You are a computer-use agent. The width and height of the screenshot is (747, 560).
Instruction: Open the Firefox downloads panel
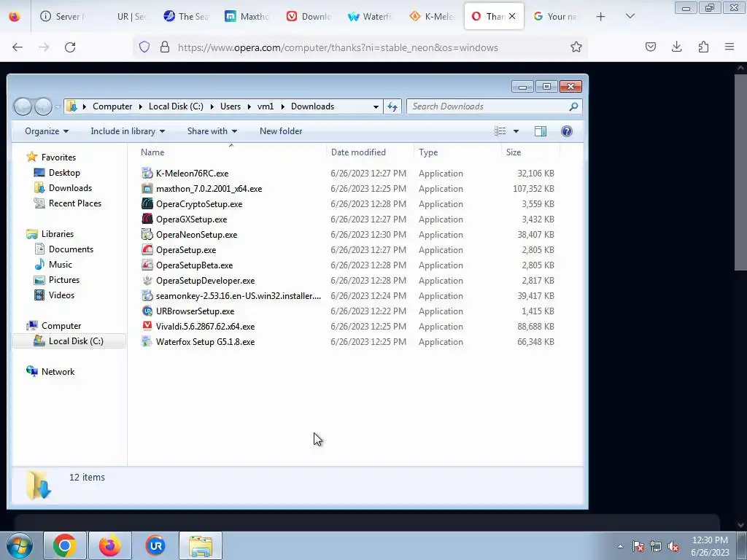pos(676,47)
